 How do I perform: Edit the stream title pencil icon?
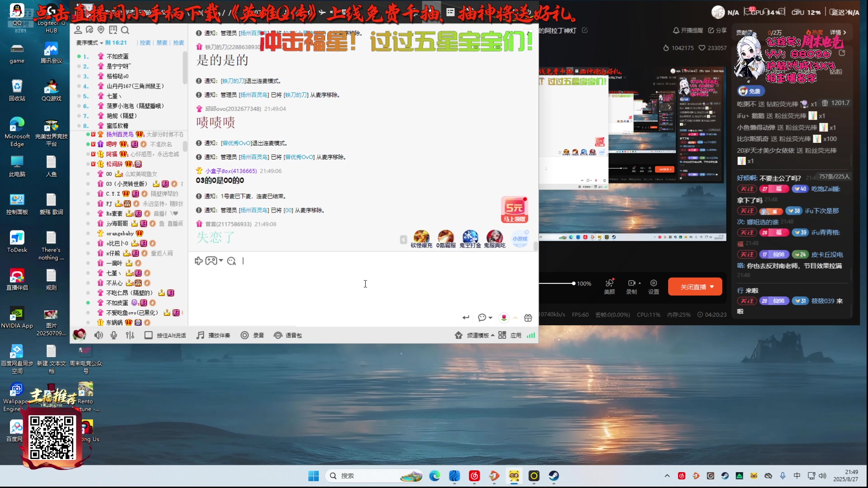585,30
